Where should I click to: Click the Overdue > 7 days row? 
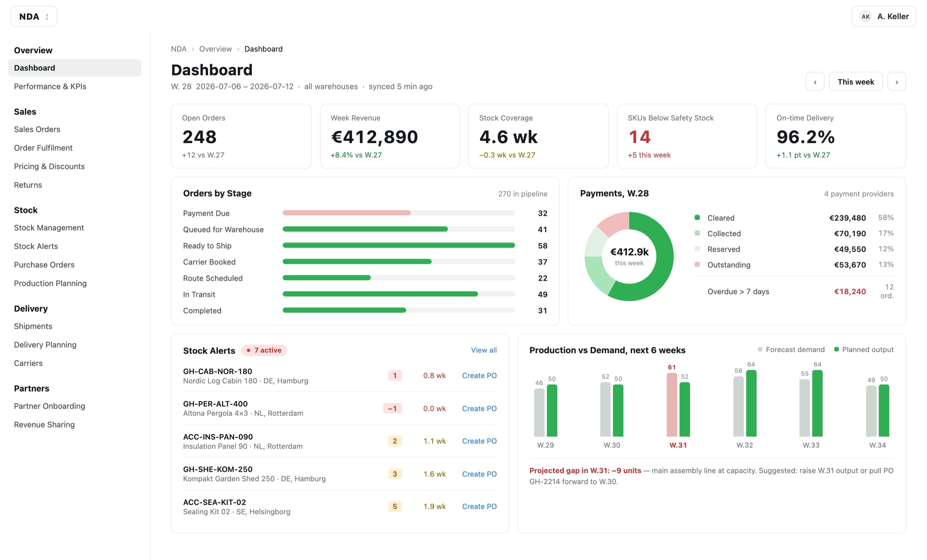coord(794,292)
